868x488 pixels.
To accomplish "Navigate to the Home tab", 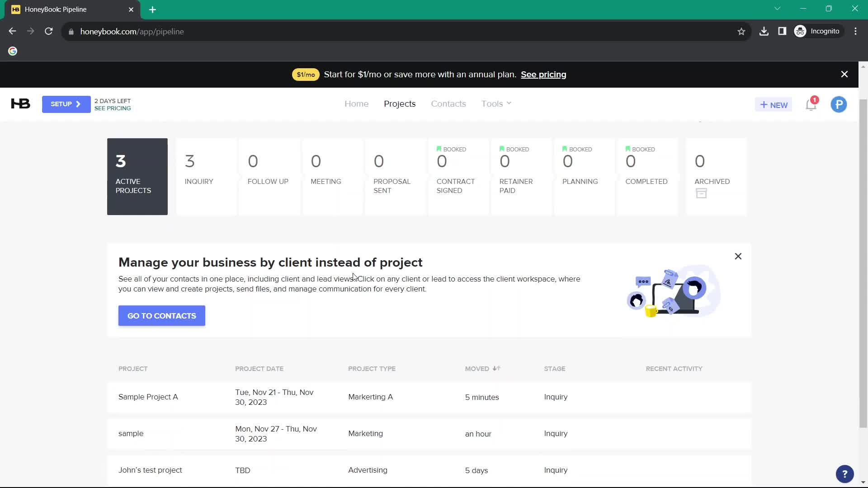I will pos(357,103).
